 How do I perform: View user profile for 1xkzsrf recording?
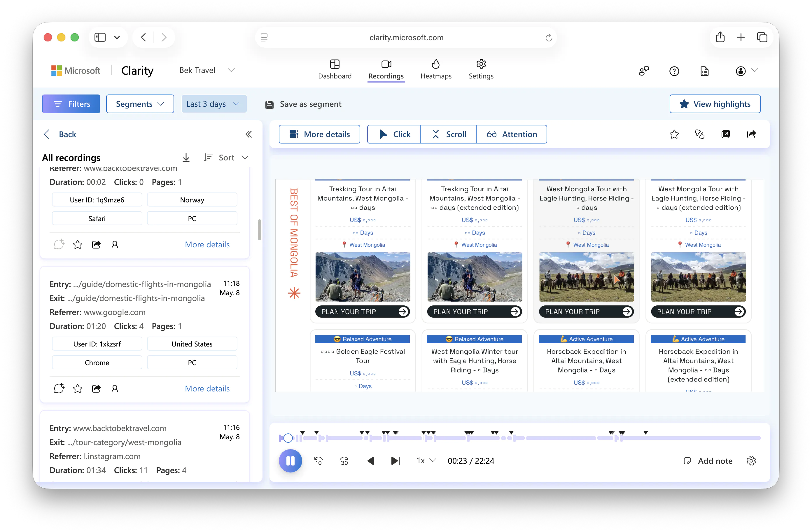(115, 388)
